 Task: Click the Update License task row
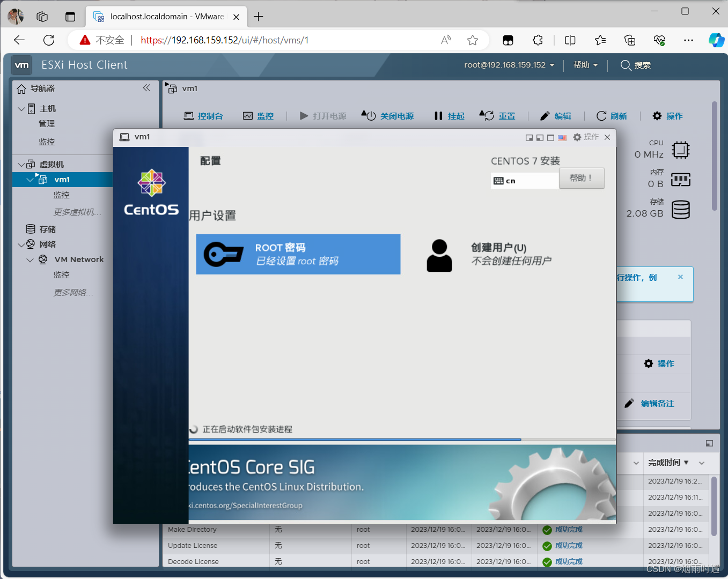pyautogui.click(x=435, y=545)
